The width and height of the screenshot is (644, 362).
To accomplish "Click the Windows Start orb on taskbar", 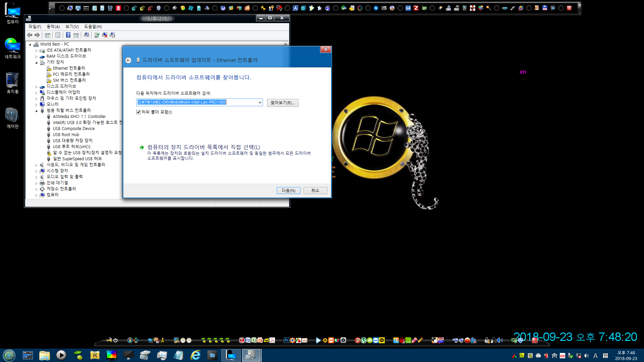I will (9, 355).
